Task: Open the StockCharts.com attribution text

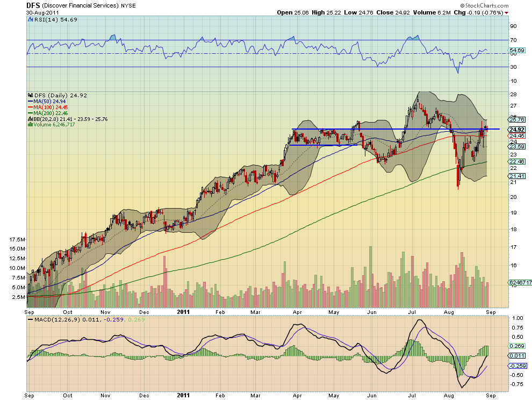Action: point(485,5)
